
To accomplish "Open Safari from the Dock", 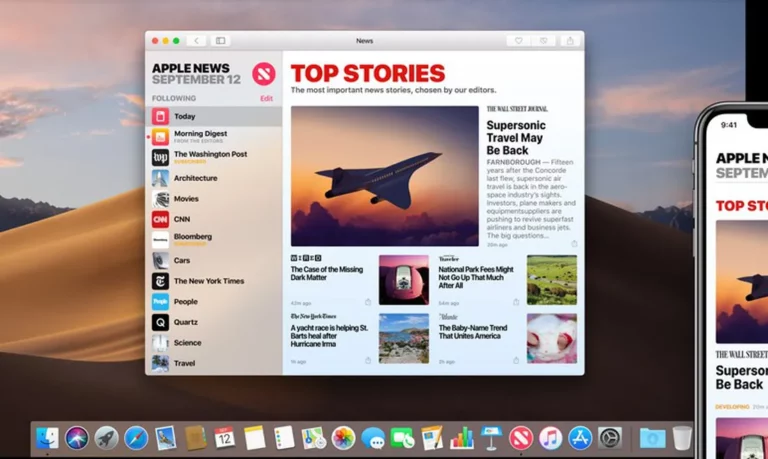I will [136, 437].
